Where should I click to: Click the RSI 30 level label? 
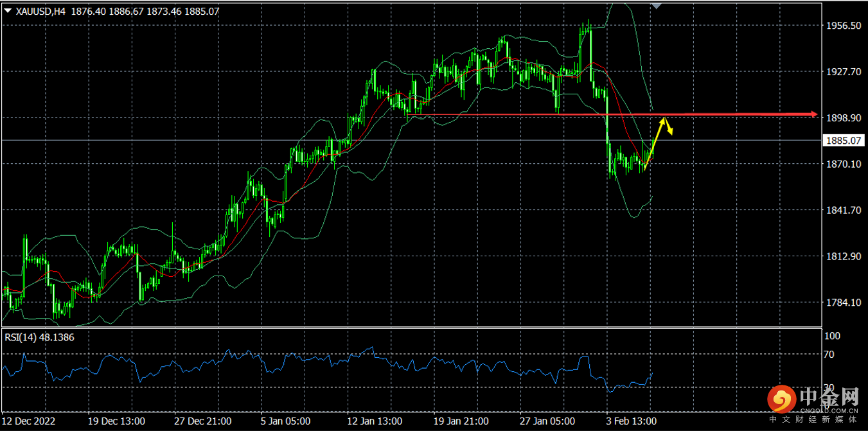click(x=829, y=387)
